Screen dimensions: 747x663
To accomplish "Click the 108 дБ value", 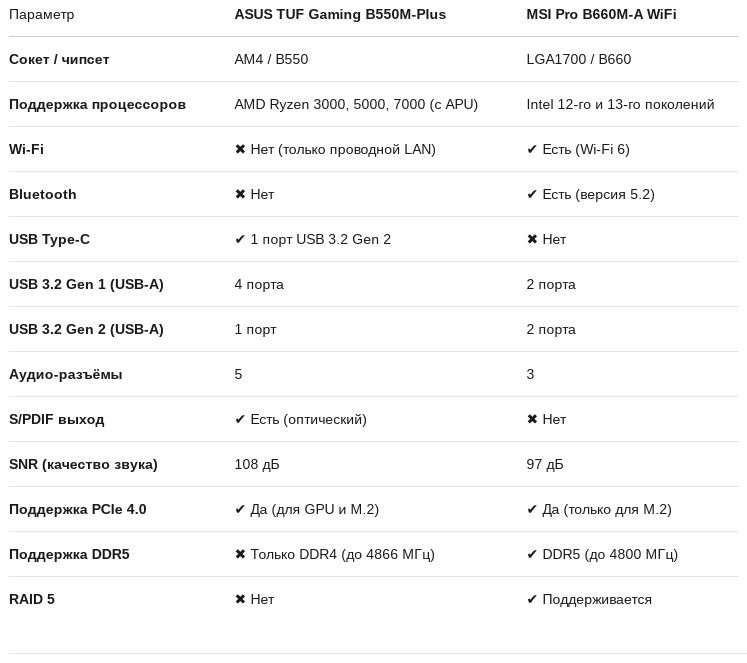I will click(x=257, y=464).
